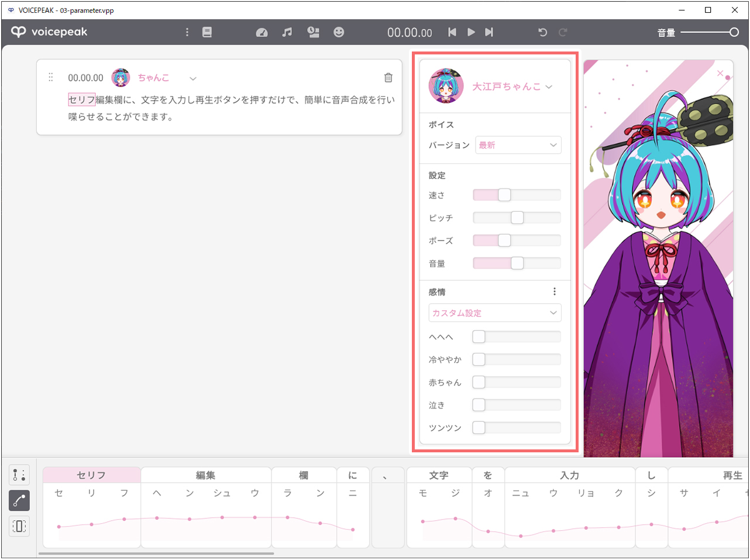The image size is (750, 560).
Task: Click the character image display icon
Action: coord(314,32)
